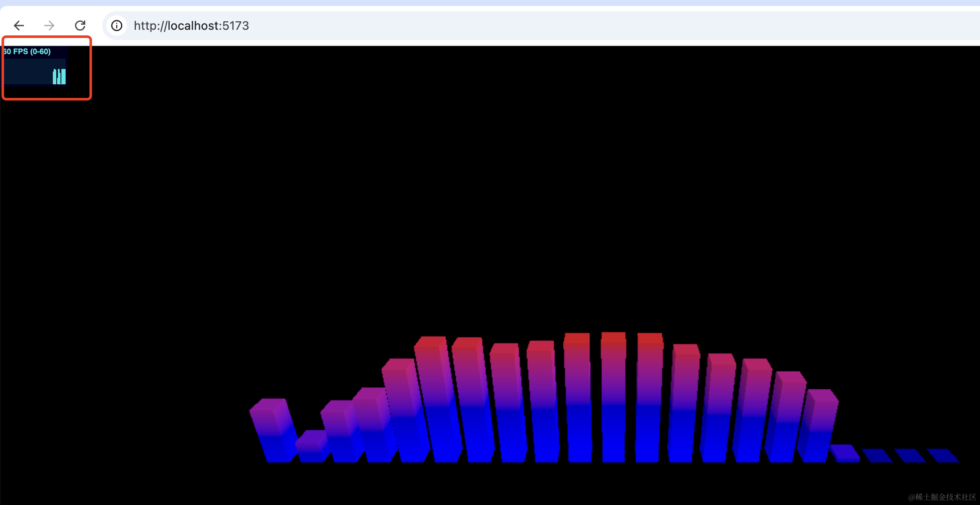Screen dimensions: 980x505
Task: Click the browser forward arrow
Action: coord(49,26)
